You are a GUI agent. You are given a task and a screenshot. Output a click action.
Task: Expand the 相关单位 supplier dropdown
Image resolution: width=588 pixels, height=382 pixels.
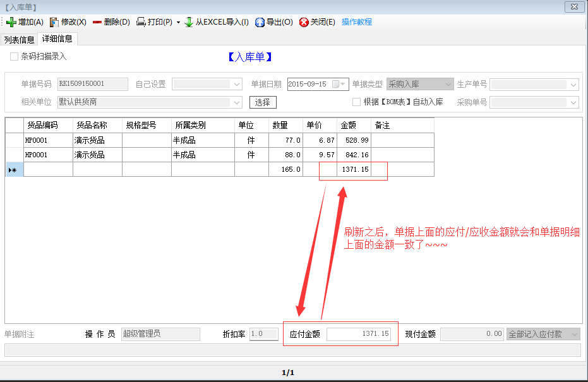click(237, 102)
